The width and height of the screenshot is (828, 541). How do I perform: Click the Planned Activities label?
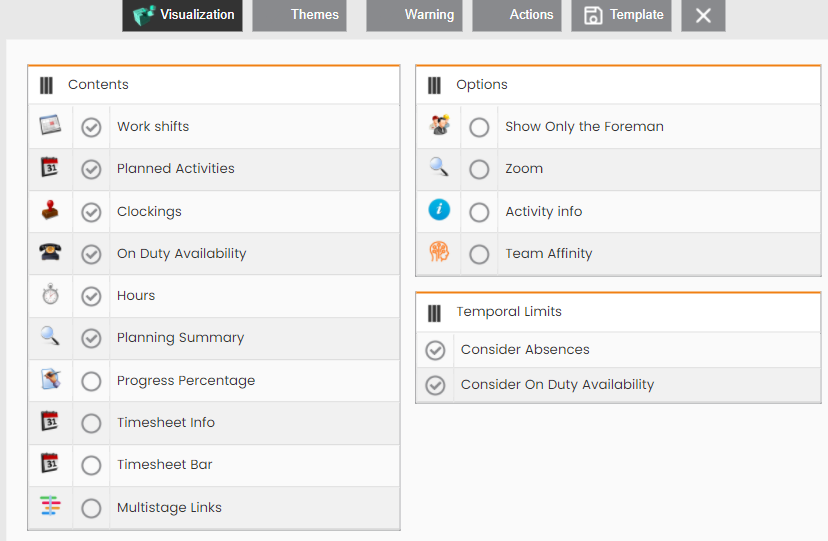pos(176,168)
